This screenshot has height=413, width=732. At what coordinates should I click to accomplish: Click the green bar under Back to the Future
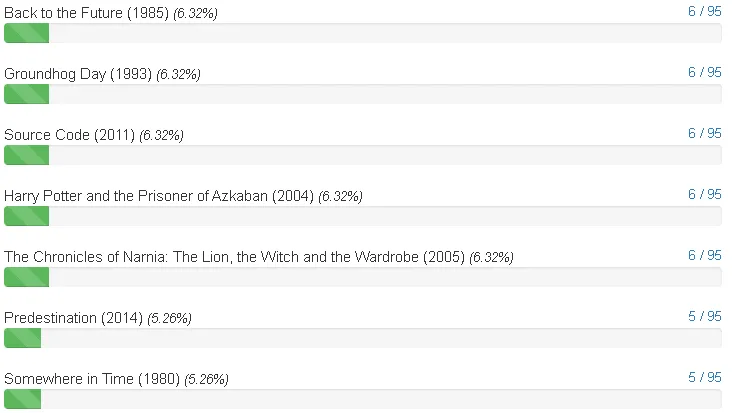[x=27, y=33]
